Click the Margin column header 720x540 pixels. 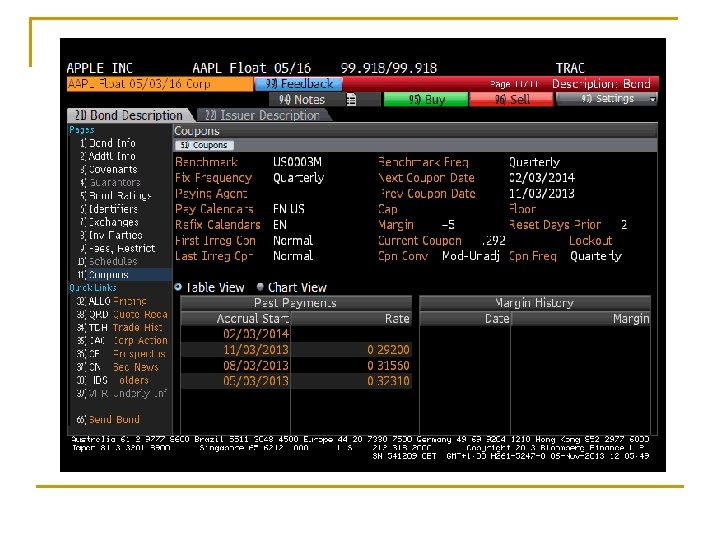tap(581, 319)
